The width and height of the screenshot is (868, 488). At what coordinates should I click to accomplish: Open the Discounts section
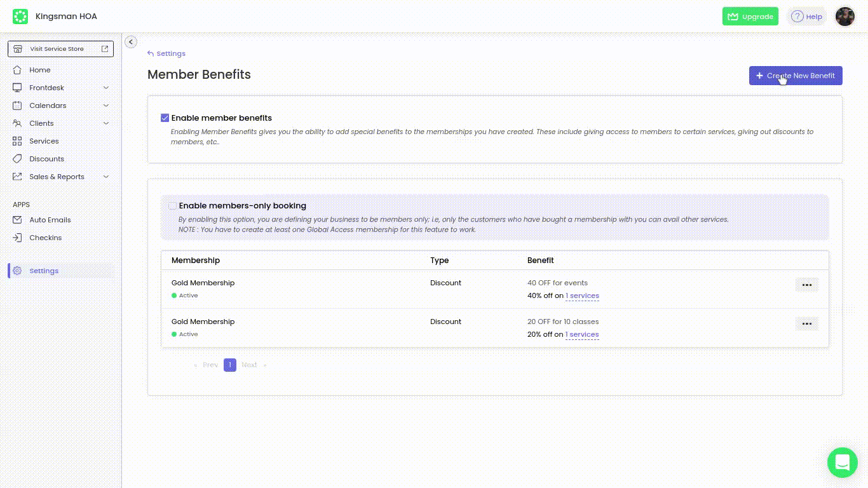tap(46, 159)
